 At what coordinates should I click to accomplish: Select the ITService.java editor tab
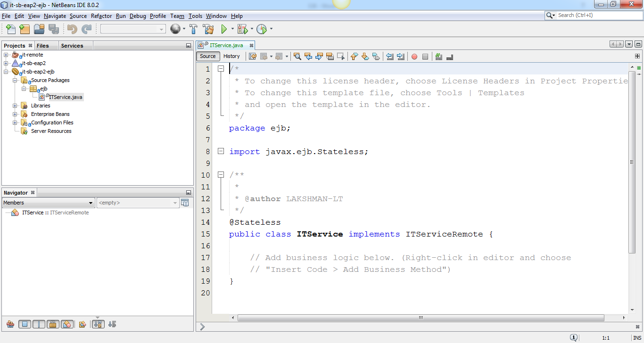tap(226, 45)
